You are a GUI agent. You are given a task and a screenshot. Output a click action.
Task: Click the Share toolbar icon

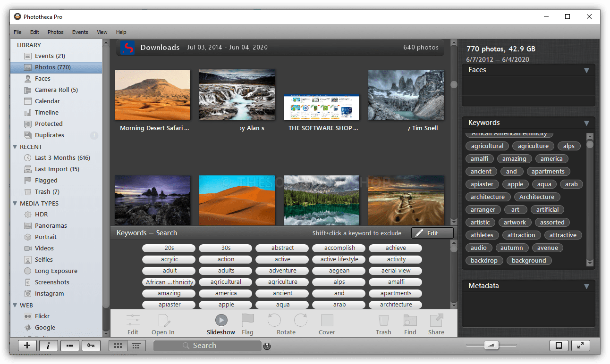tap(436, 321)
